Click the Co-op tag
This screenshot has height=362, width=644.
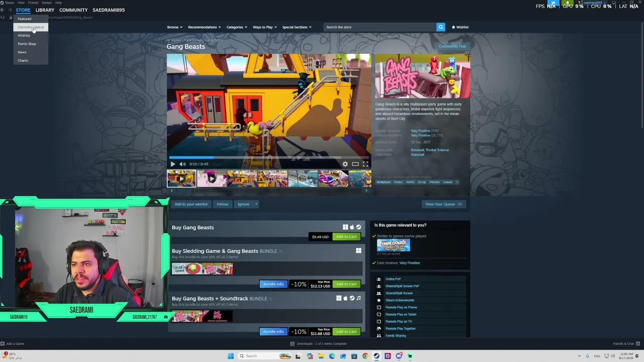[422, 182]
